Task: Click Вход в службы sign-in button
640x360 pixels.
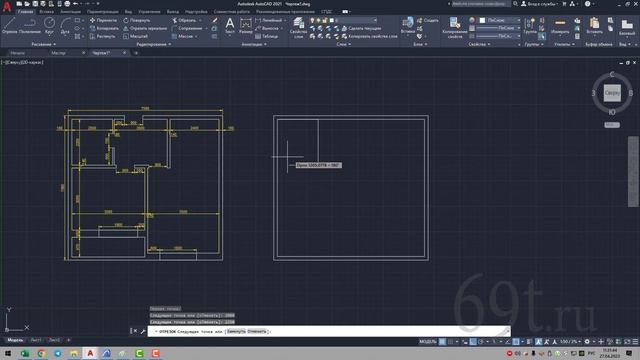Action: (x=539, y=4)
